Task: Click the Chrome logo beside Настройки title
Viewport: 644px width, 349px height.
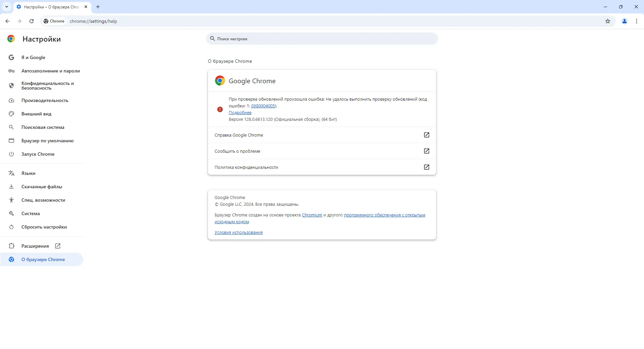Action: (11, 39)
